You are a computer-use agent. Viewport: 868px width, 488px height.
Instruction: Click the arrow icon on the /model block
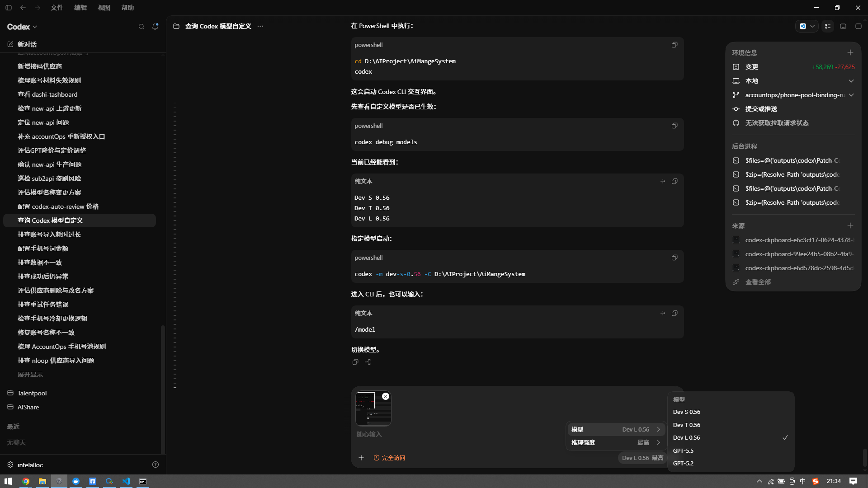click(x=663, y=313)
